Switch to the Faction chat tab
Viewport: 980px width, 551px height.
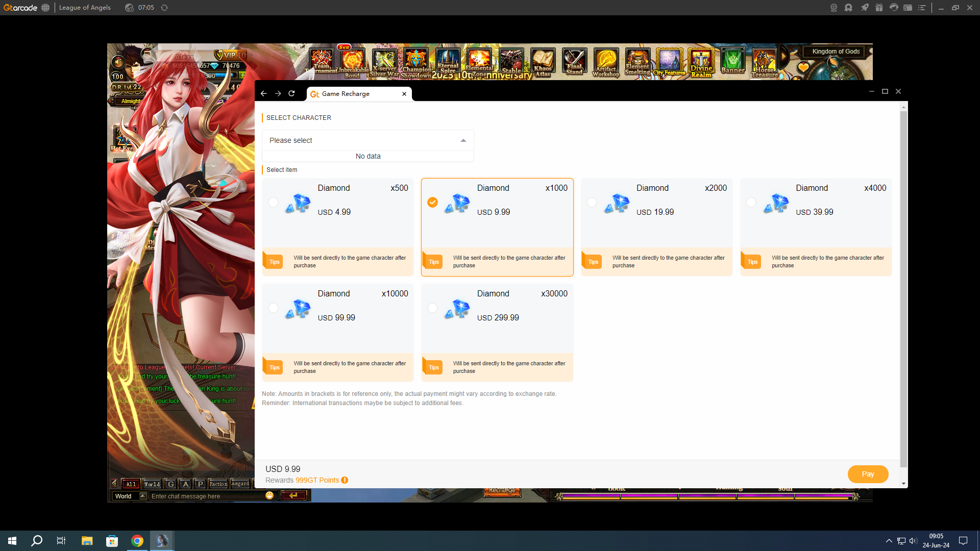218,484
